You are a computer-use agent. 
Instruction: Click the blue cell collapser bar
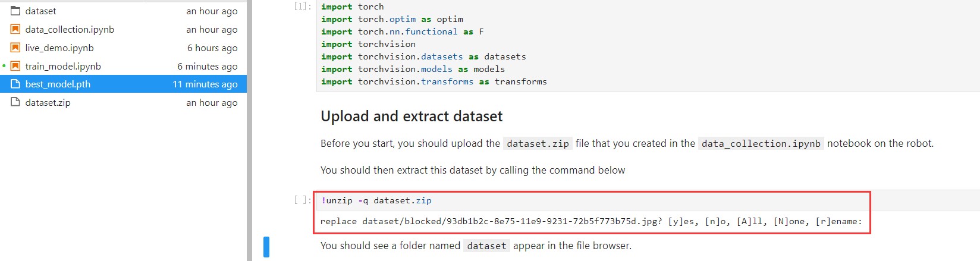click(x=266, y=247)
